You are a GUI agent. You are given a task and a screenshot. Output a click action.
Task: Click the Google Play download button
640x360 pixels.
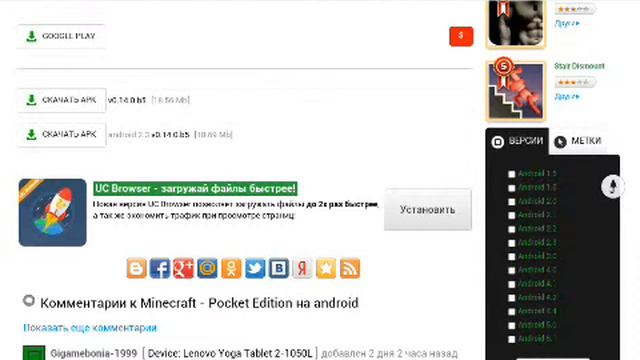pos(61,36)
